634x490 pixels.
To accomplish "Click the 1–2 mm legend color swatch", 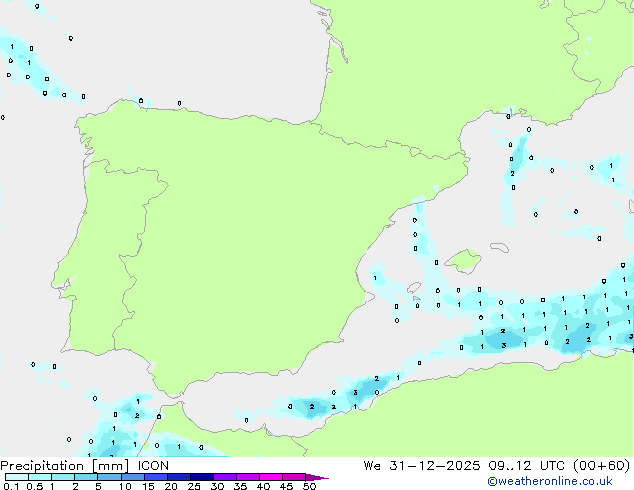I will pyautogui.click(x=63, y=477).
